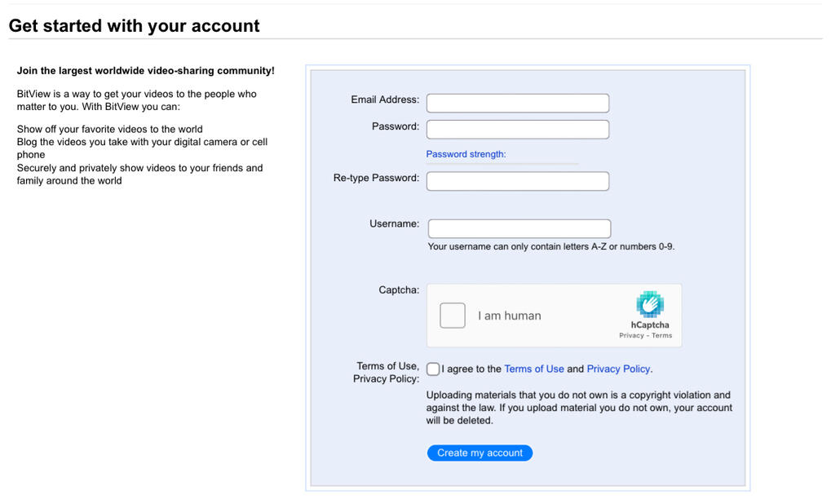
Task: Click the Email Address input field
Action: 517,104
